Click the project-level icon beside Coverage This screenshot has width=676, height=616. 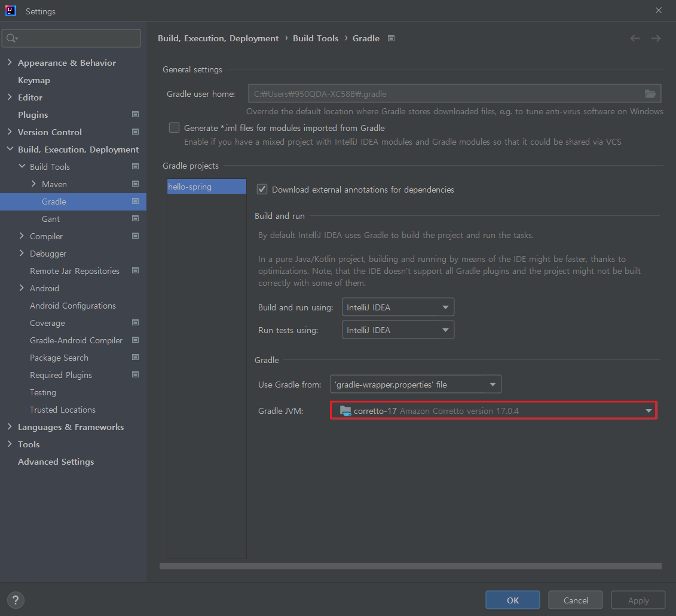(135, 323)
